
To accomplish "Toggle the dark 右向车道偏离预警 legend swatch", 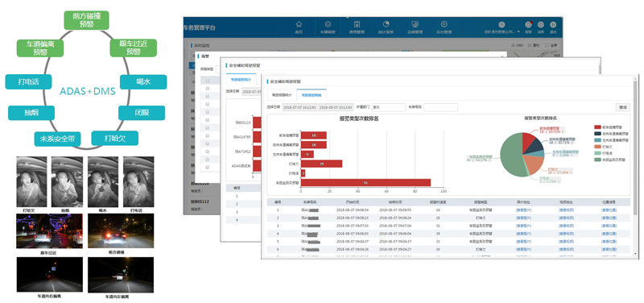I will (x=597, y=134).
